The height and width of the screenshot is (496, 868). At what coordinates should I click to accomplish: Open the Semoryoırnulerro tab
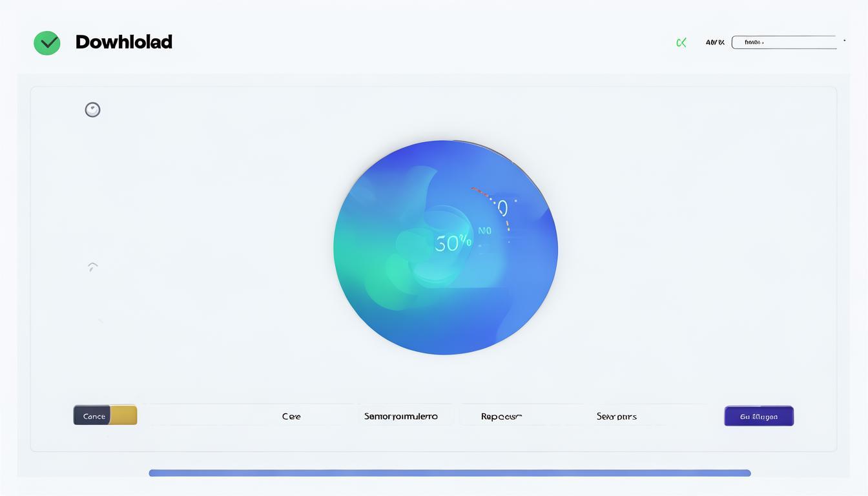click(x=400, y=417)
